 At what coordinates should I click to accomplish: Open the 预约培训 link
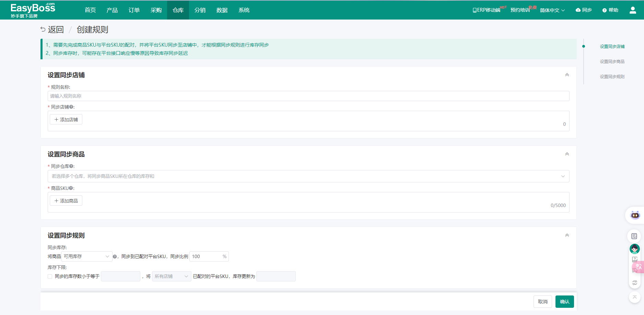520,10
